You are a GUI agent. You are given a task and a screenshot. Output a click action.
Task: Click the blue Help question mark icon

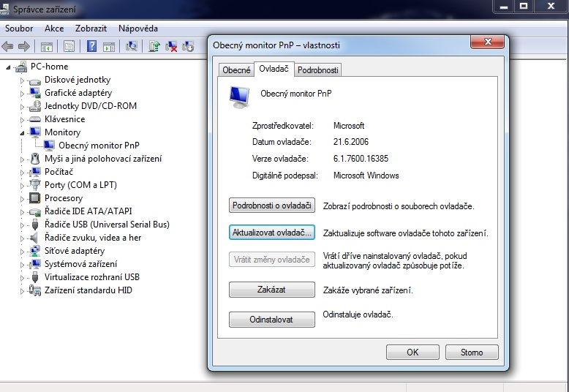[x=92, y=46]
